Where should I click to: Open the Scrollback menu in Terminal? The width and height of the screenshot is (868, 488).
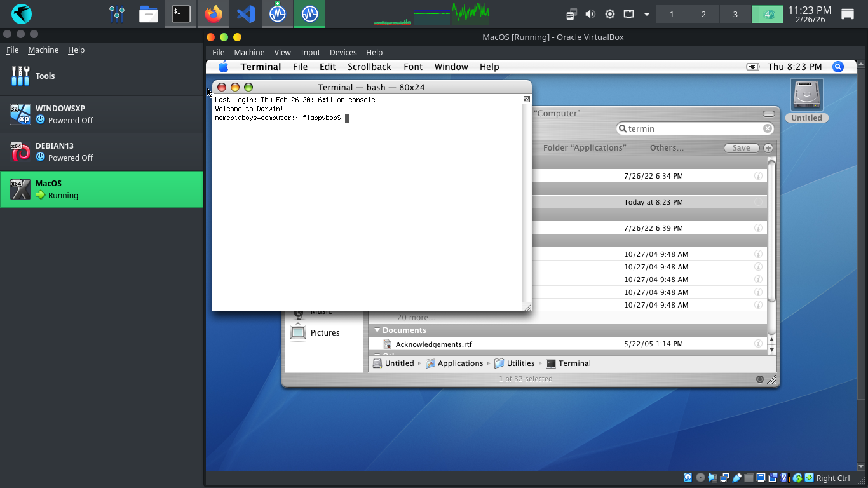[x=369, y=67]
